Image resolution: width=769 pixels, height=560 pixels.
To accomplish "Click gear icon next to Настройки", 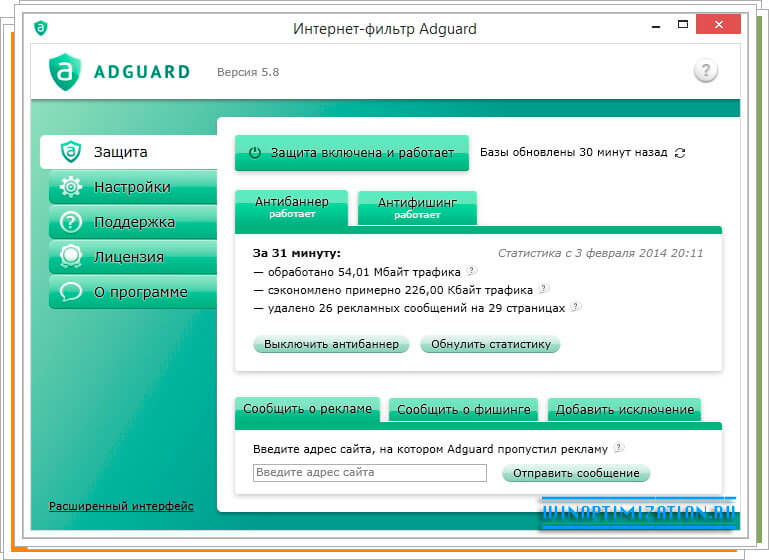I will tap(71, 187).
